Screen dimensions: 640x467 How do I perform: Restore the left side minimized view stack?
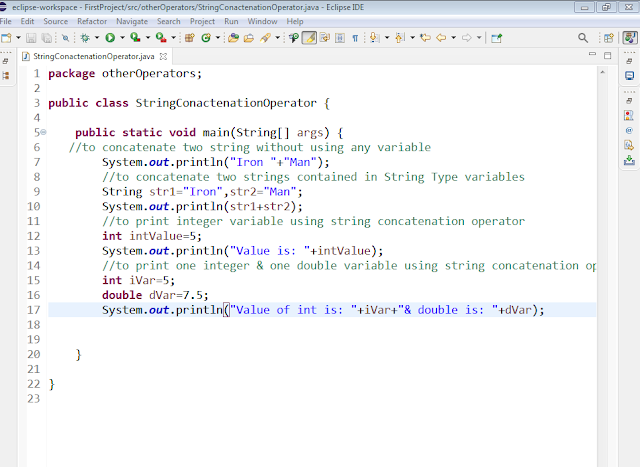[x=5, y=61]
